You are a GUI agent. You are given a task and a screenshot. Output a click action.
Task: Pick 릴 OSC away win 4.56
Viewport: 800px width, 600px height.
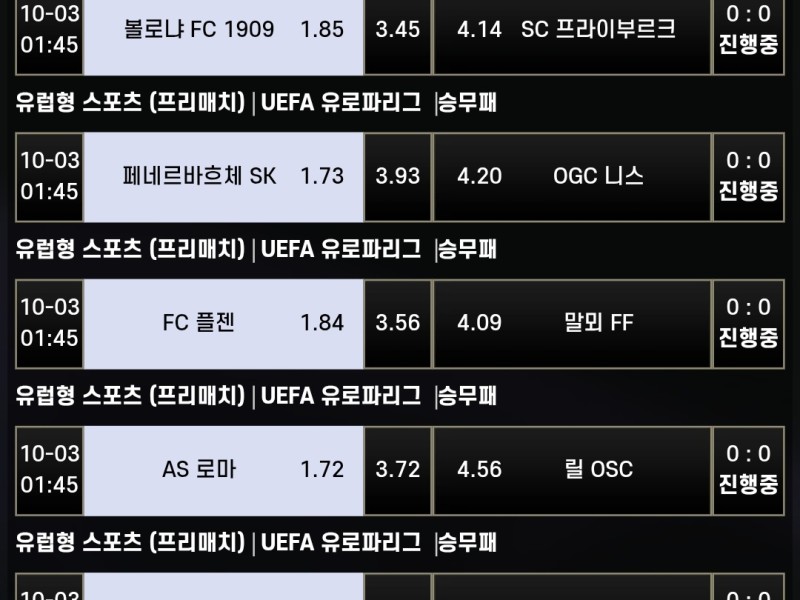pos(570,469)
